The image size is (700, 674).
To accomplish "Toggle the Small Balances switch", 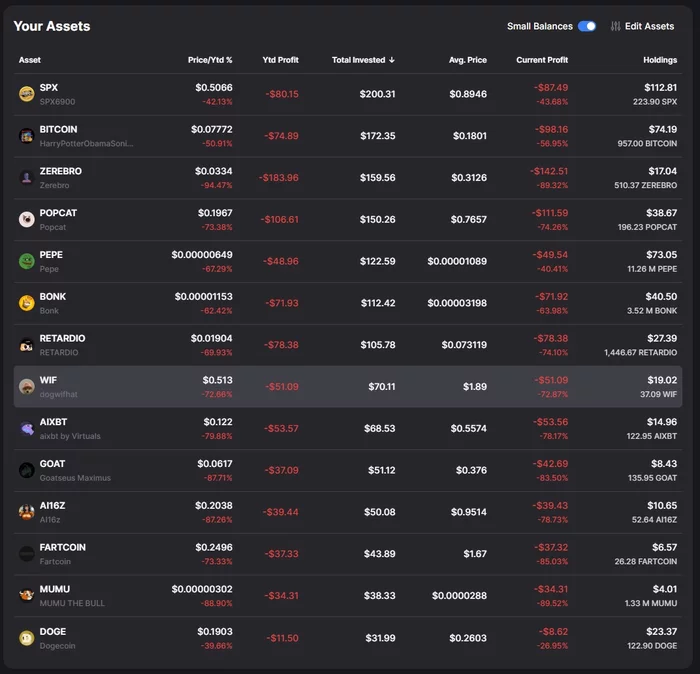I will click(587, 26).
